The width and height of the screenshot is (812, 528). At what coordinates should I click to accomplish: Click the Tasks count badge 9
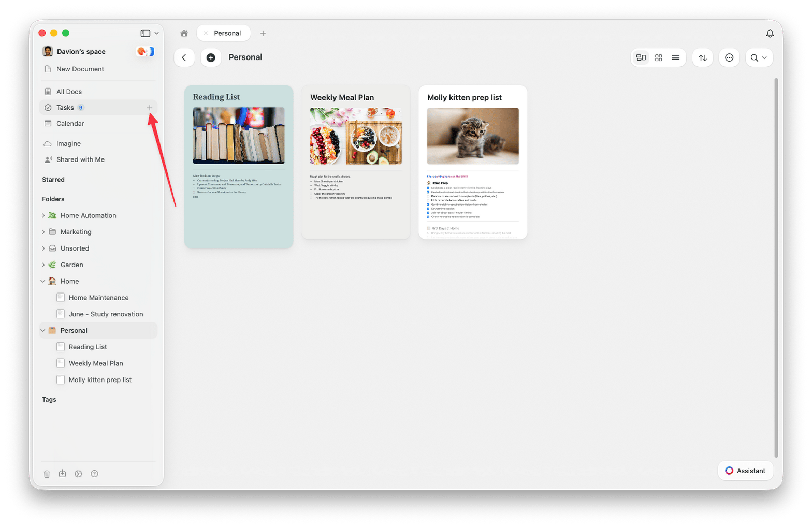click(81, 108)
